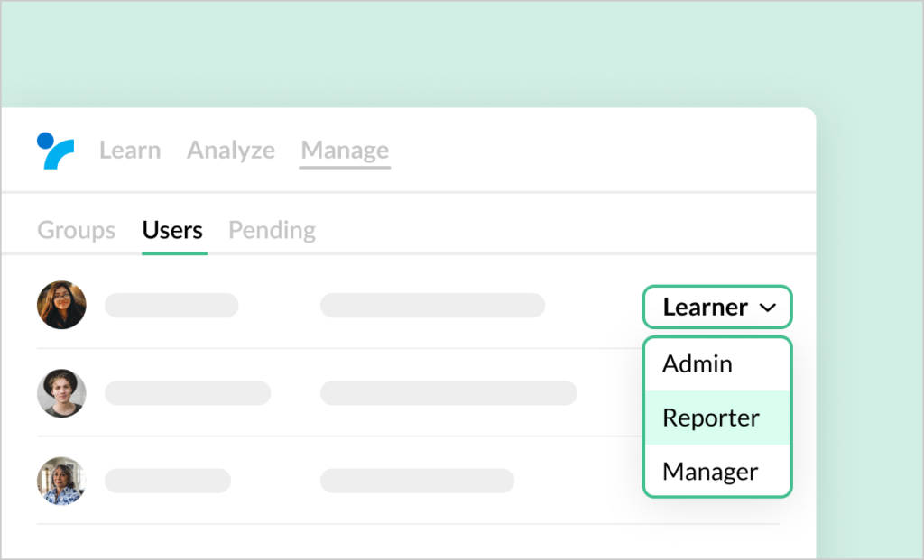Open the Learn section

point(129,150)
